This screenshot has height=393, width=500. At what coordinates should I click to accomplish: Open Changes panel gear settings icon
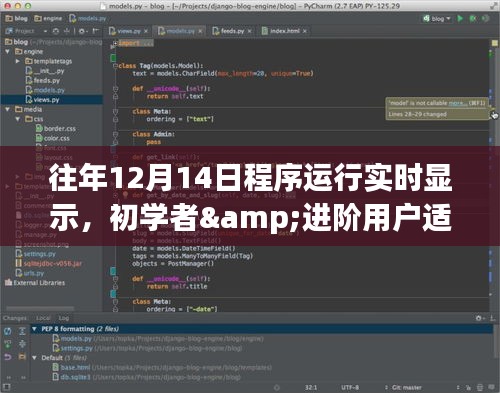pos(479,318)
